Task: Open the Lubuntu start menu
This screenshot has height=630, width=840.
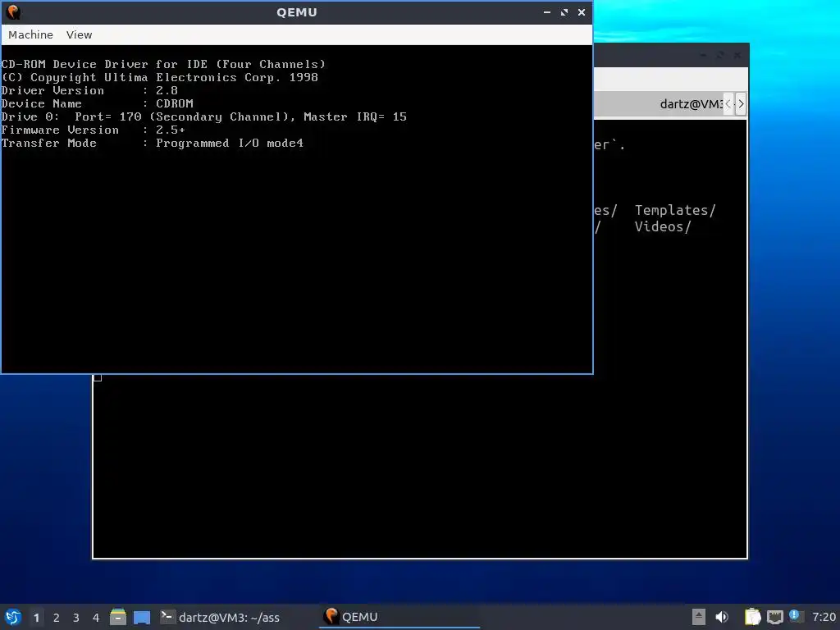Action: (13, 617)
